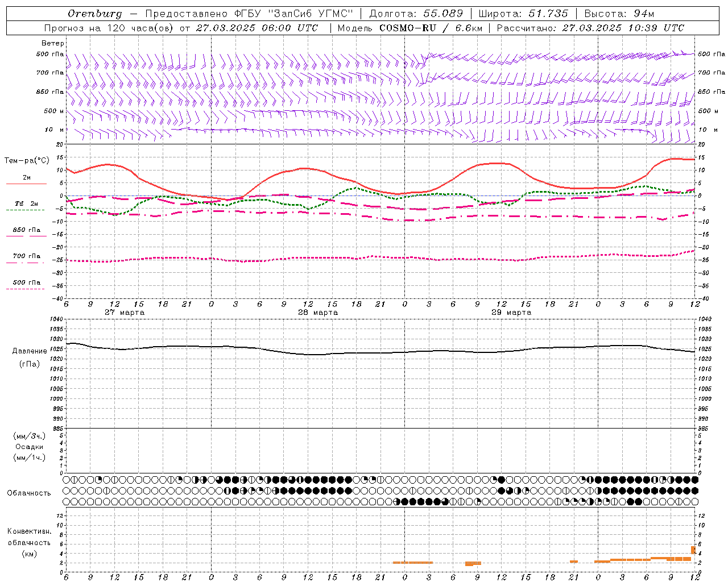Viewport: 728px width, 582px height.
Task: Click the Облачность row label
Action: [x=29, y=493]
